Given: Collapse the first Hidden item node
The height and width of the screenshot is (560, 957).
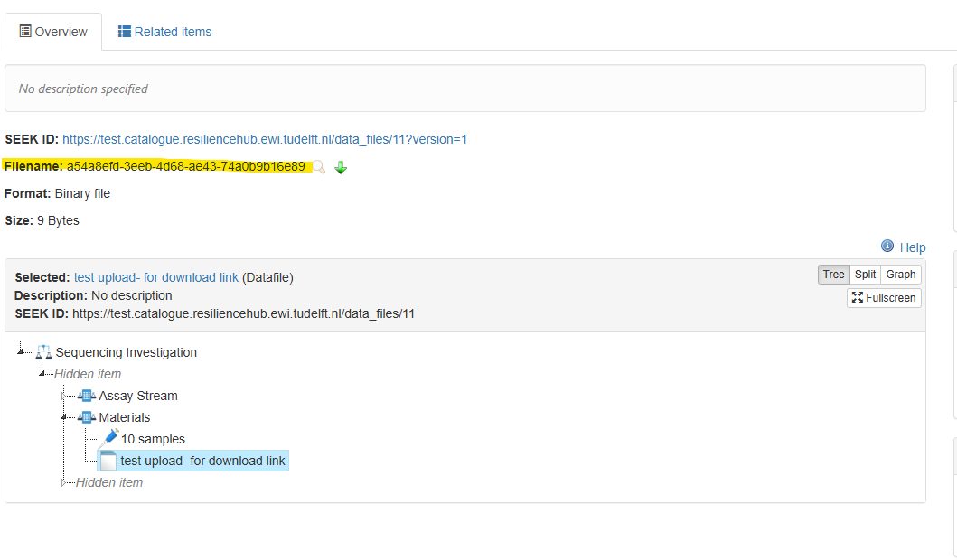Looking at the screenshot, I should (42, 373).
